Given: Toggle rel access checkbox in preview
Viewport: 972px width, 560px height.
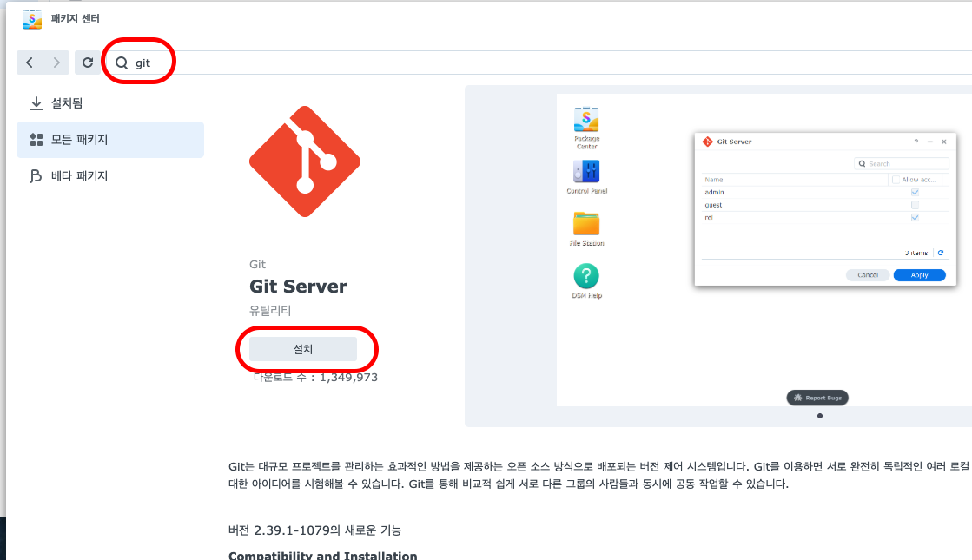Looking at the screenshot, I should (915, 217).
